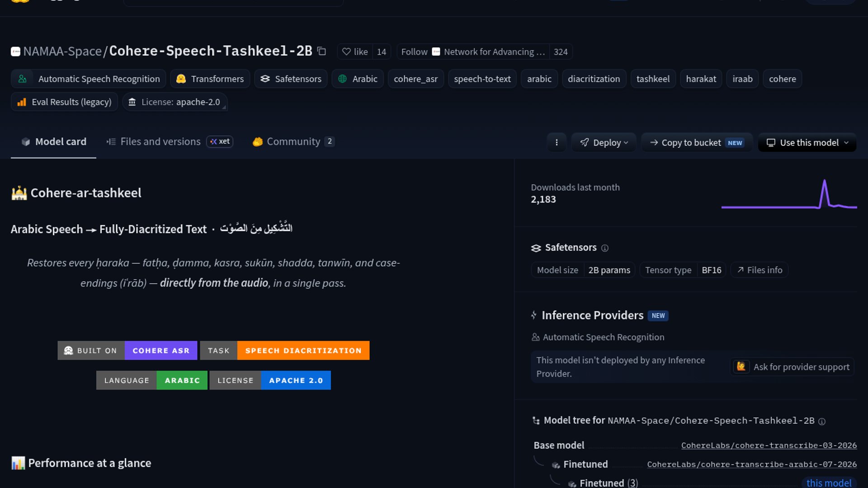868x488 pixels.
Task: Open CohereLabs/cohere-transcribe-arabic-07-2026 finetuned link
Action: click(x=752, y=465)
